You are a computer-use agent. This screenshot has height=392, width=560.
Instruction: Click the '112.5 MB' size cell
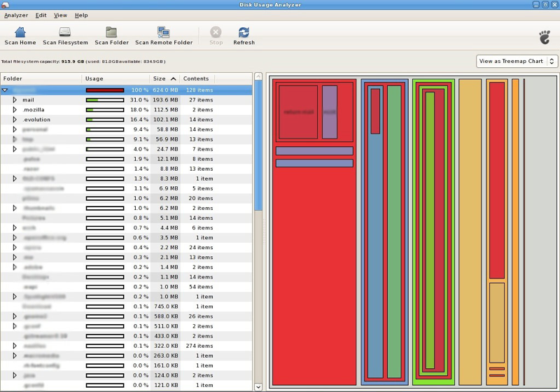(166, 110)
